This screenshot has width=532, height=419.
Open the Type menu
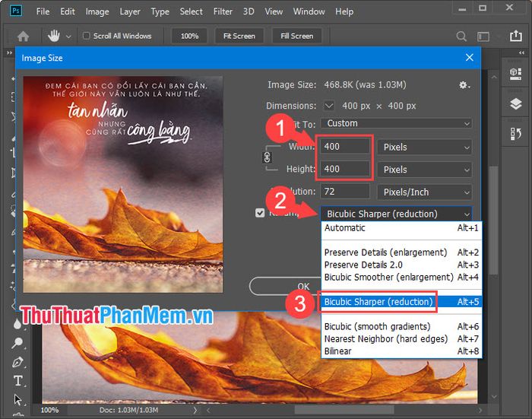point(160,11)
